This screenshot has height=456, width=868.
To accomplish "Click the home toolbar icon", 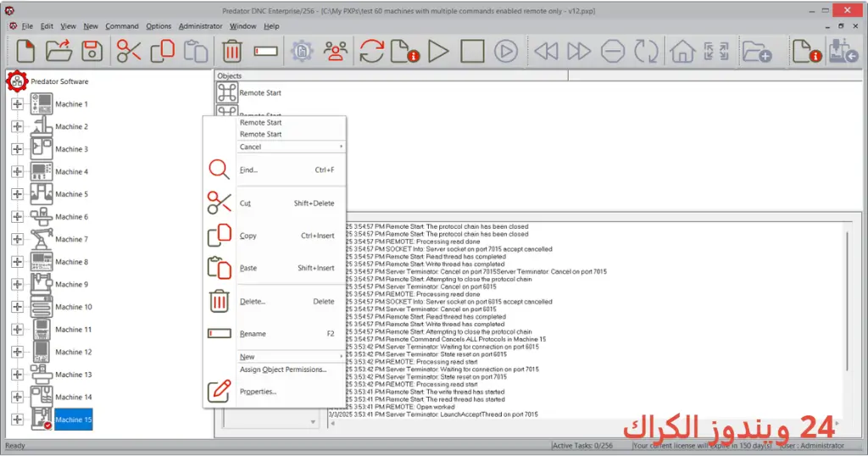I will point(682,52).
